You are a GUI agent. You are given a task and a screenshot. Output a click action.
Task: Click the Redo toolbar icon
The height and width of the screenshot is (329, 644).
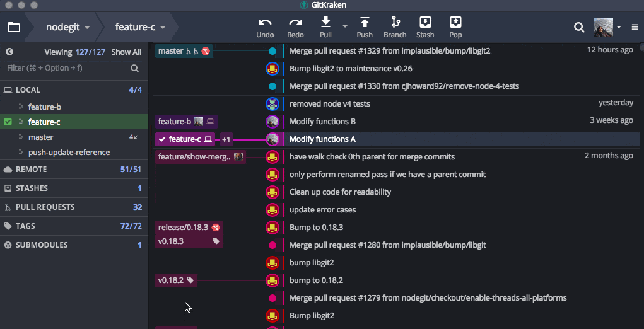295,22
